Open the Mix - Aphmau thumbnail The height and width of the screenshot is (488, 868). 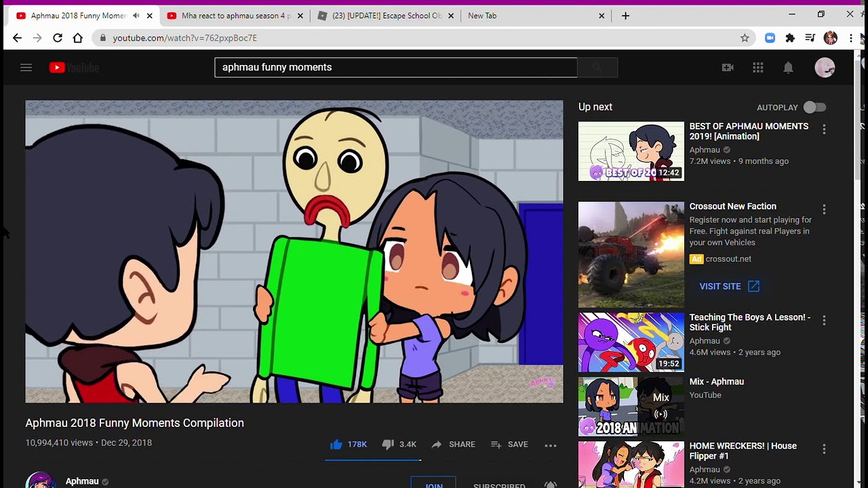tap(631, 407)
